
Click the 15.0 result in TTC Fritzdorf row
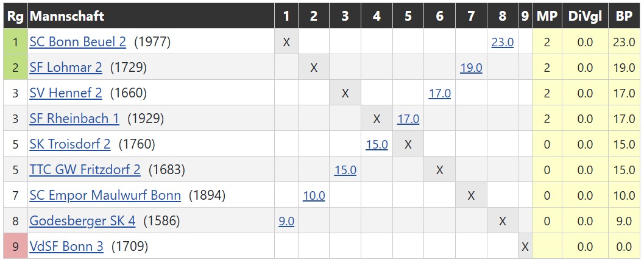pyautogui.click(x=345, y=170)
